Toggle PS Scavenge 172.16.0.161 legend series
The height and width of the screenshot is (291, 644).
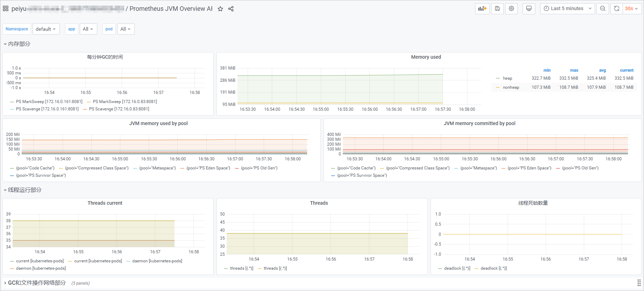tap(47, 109)
